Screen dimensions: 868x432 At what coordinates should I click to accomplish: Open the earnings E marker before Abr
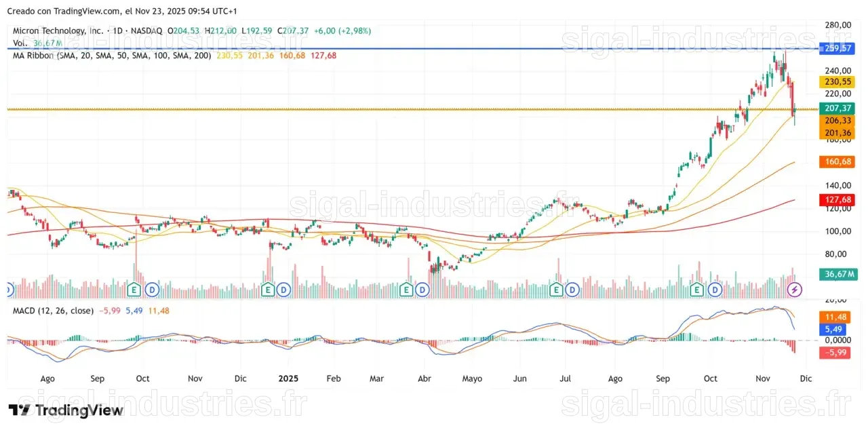click(x=406, y=290)
